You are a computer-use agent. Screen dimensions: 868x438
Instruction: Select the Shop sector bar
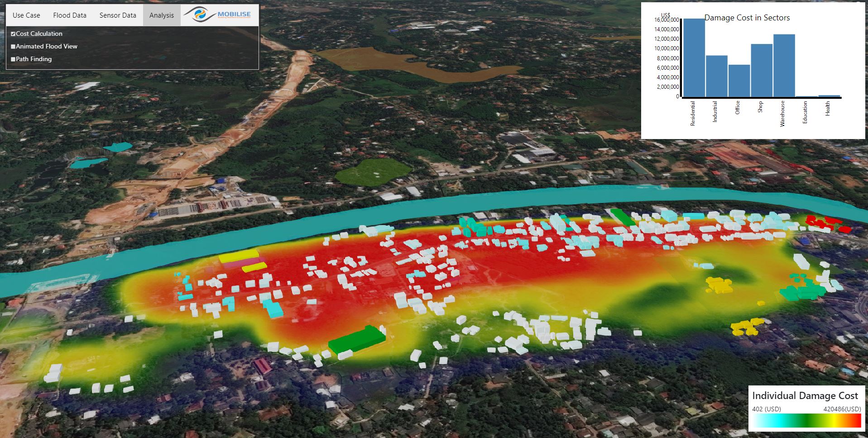coord(762,70)
